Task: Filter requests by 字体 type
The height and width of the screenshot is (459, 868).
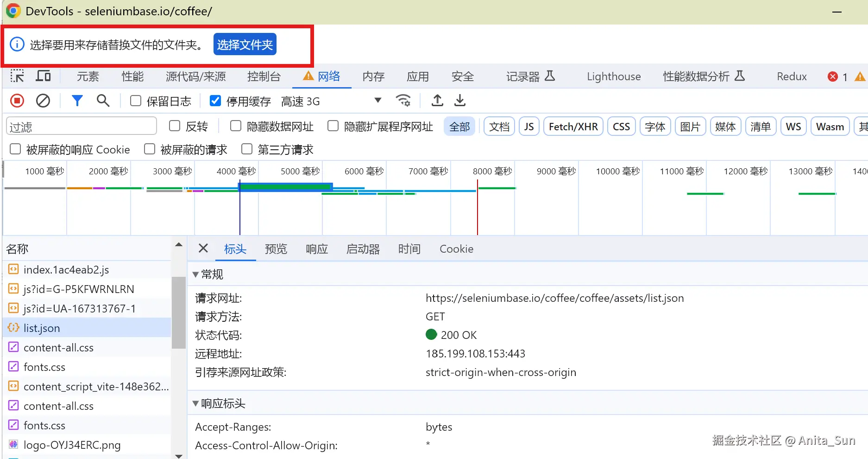Action: coord(655,127)
